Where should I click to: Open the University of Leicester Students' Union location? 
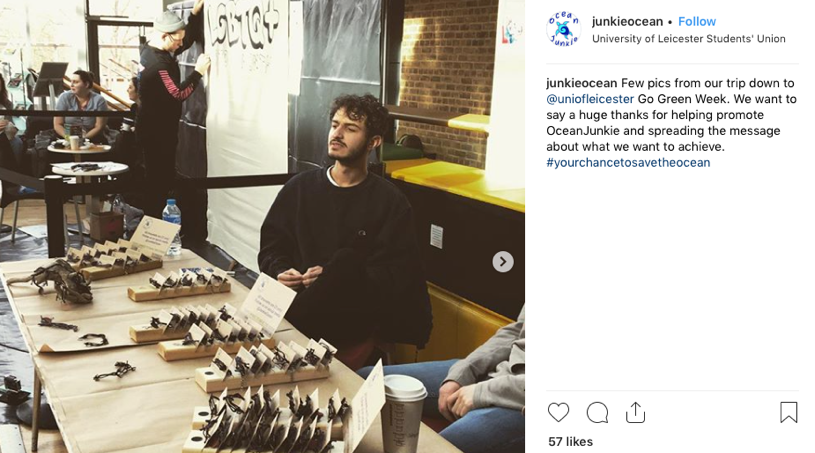(689, 38)
